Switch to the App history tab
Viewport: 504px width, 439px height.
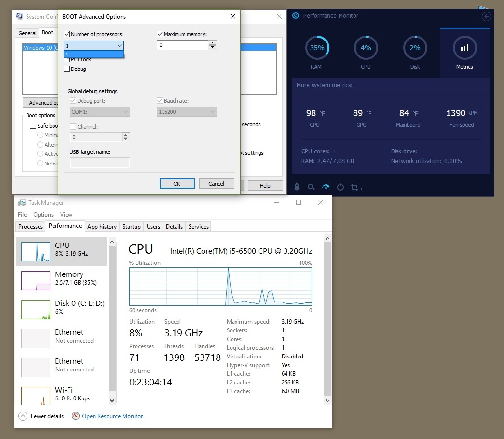(x=102, y=226)
